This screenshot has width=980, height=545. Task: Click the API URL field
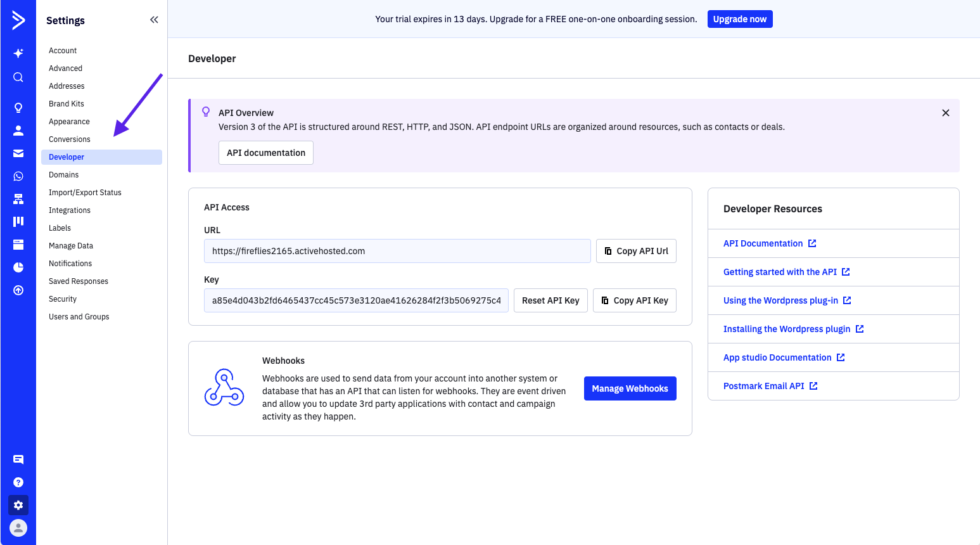click(397, 251)
